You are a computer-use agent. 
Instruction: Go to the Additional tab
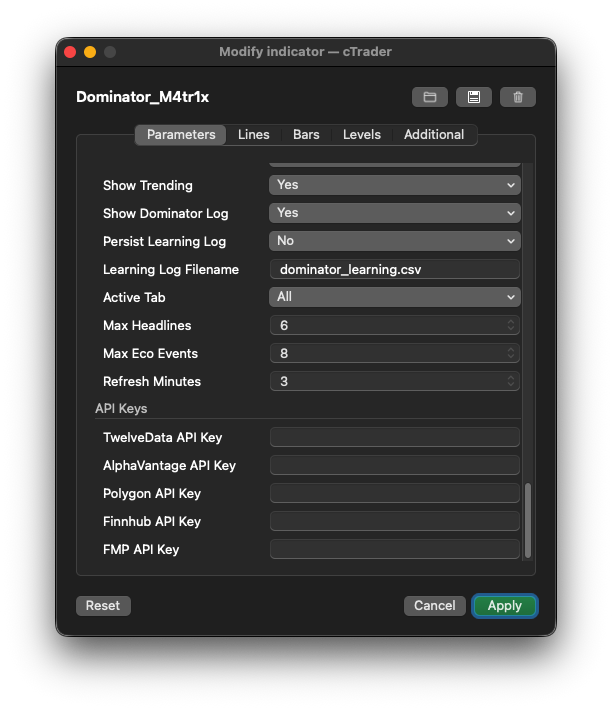(434, 134)
